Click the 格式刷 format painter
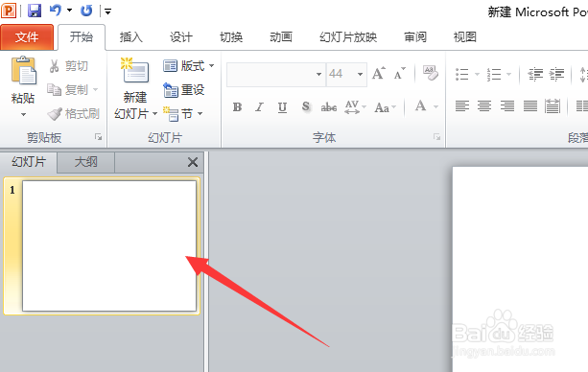Image resolution: width=588 pixels, height=372 pixels. (74, 114)
